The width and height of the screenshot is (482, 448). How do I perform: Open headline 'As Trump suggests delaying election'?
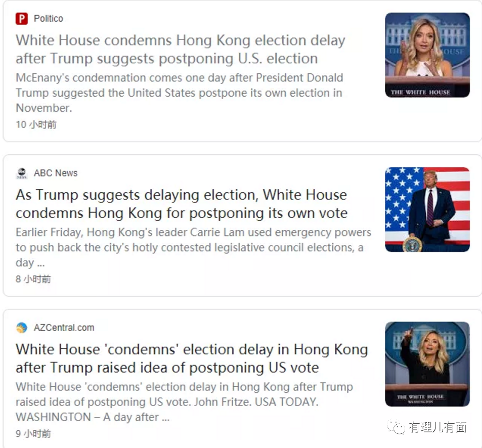pos(182,203)
